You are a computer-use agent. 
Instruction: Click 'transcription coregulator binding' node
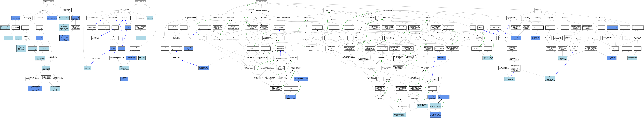(18, 38)
